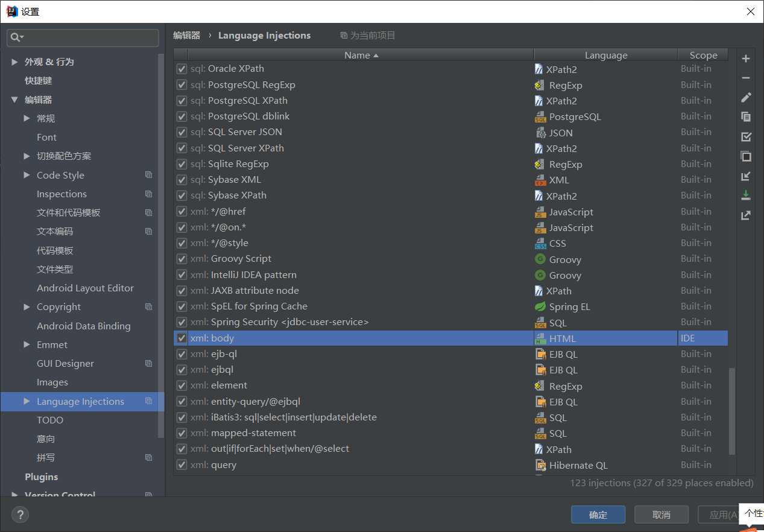
Task: Open the Plugins settings page
Action: pos(42,477)
